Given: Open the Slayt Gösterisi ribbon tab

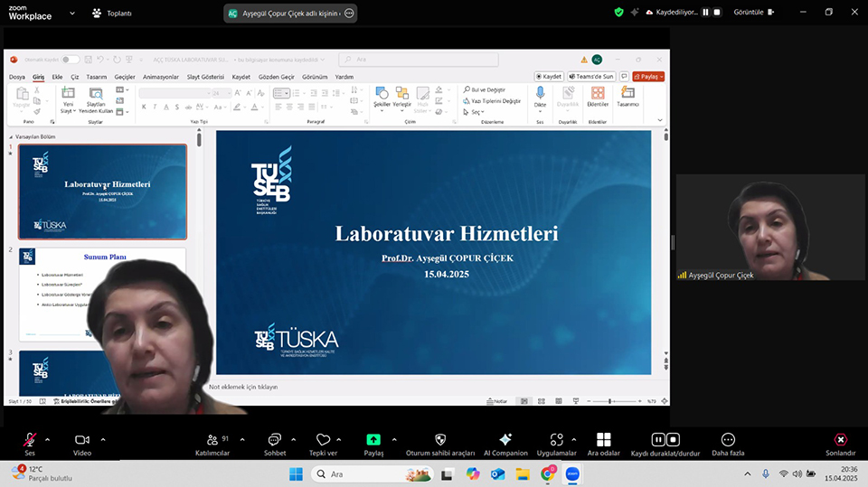Looking at the screenshot, I should click(x=205, y=77).
